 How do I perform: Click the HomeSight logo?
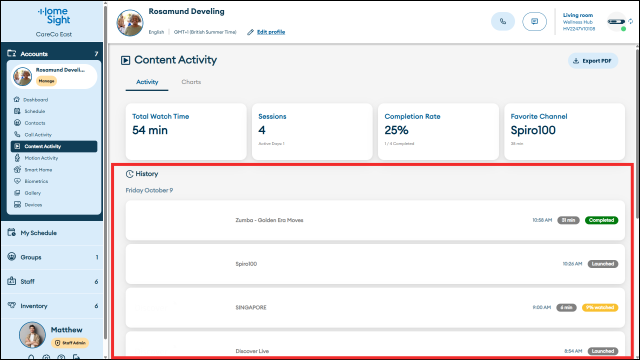click(54, 16)
